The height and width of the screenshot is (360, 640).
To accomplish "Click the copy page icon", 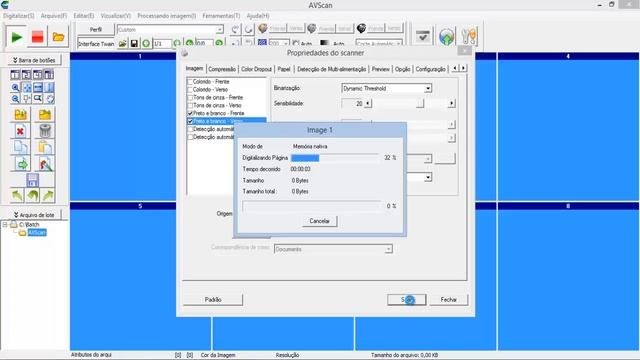I will pyautogui.click(x=20, y=147).
